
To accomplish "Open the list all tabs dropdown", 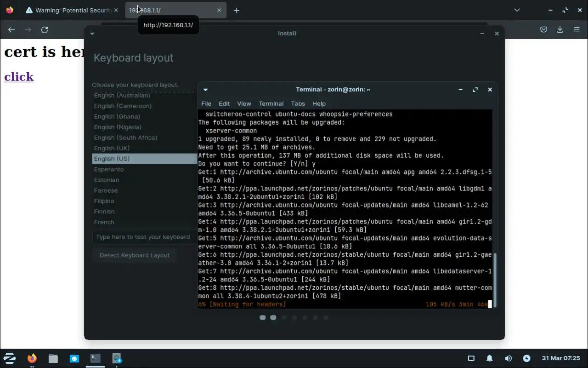I will click(517, 10).
